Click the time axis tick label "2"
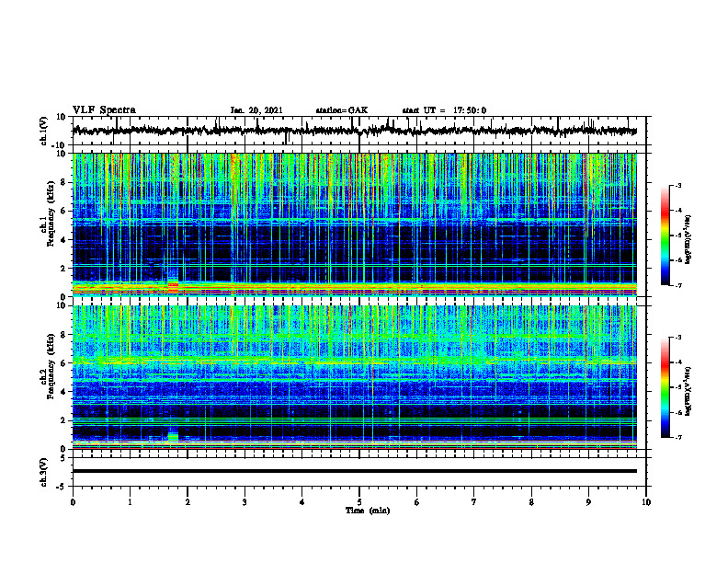The image size is (728, 563). pos(188,502)
